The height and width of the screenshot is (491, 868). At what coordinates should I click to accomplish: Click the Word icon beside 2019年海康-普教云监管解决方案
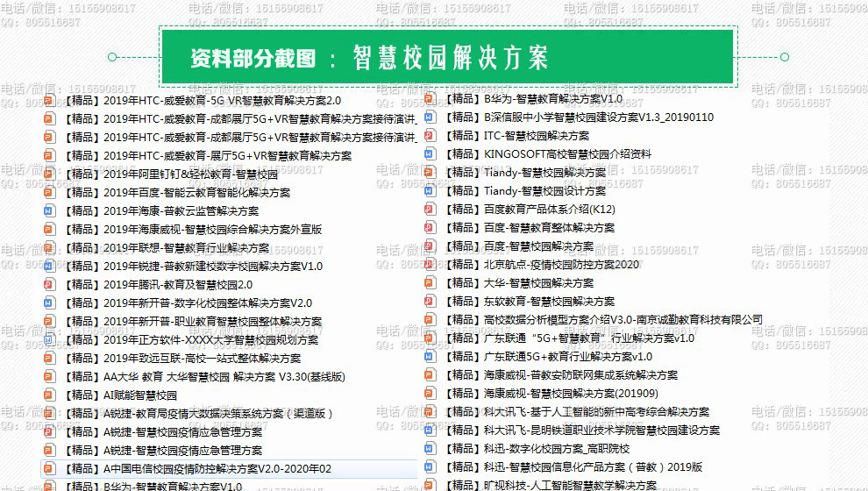(49, 211)
